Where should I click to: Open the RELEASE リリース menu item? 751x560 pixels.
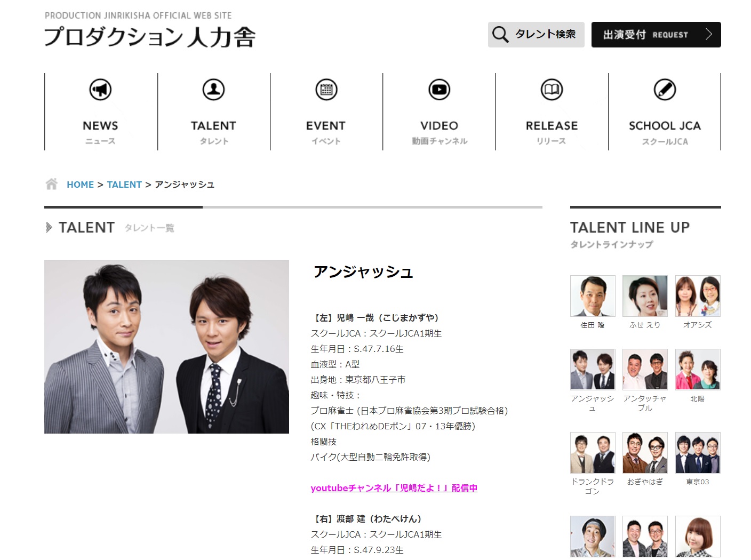(x=552, y=112)
